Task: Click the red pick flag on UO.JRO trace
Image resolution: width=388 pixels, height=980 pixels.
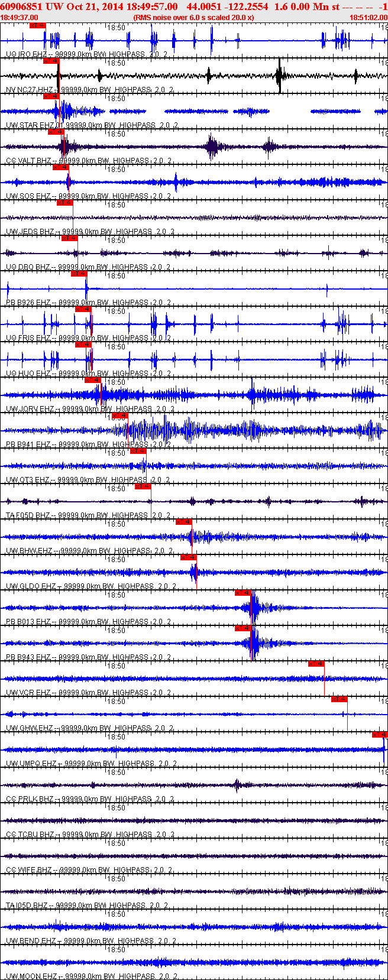Action: pos(37,25)
